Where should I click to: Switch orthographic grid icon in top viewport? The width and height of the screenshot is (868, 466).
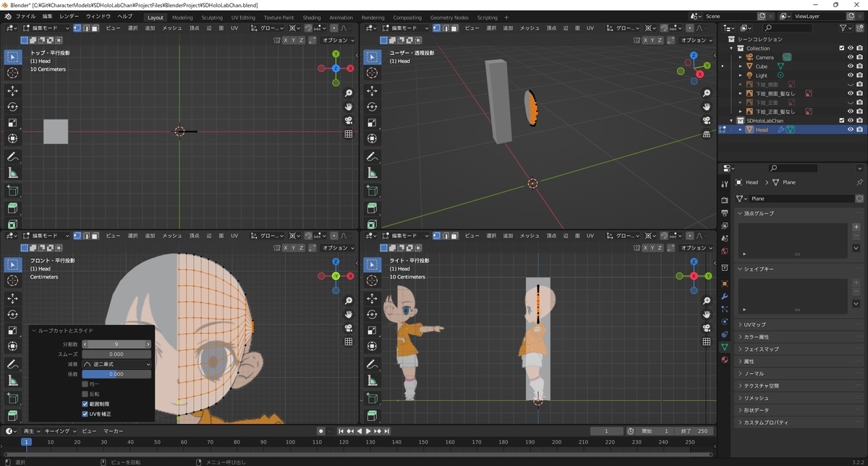click(x=349, y=134)
